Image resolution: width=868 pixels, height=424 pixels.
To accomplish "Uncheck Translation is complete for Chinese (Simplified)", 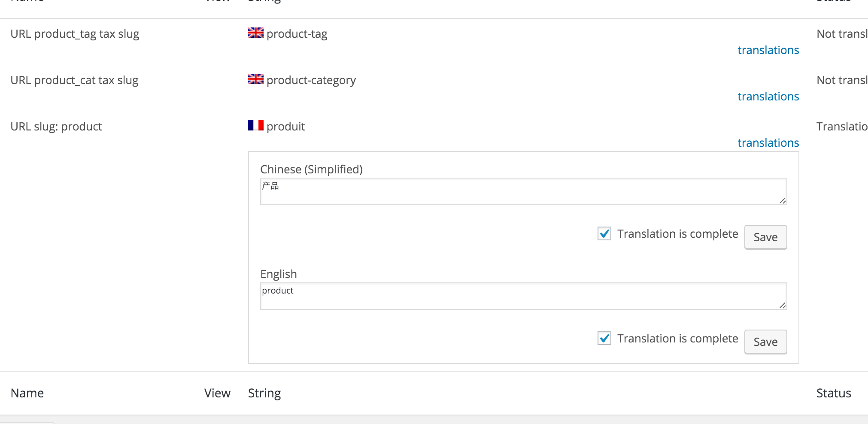I will click(x=604, y=233).
